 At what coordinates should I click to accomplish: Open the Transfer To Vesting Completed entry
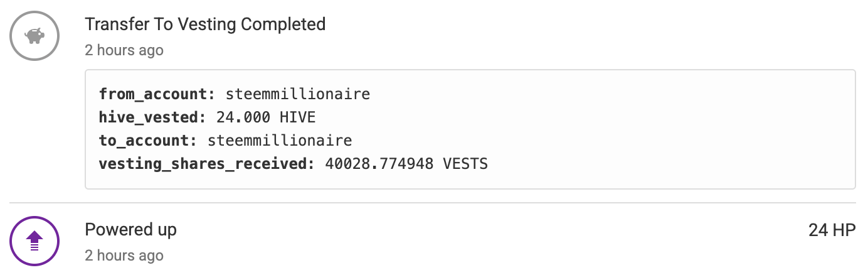205,24
